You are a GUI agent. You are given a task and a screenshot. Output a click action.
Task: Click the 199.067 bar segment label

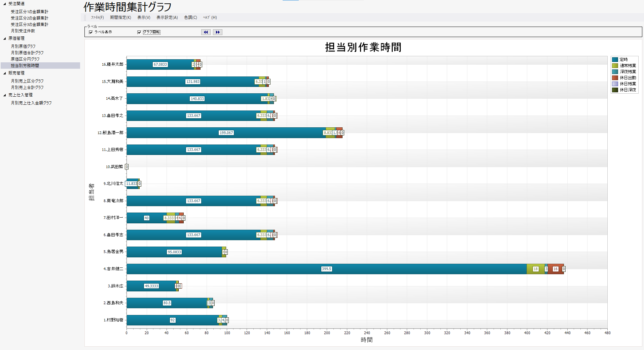click(x=226, y=133)
